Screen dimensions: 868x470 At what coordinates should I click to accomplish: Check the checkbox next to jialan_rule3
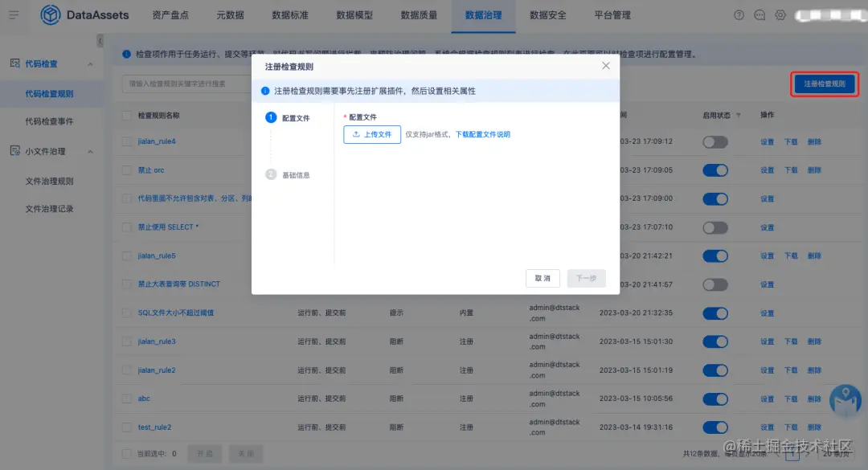125,341
